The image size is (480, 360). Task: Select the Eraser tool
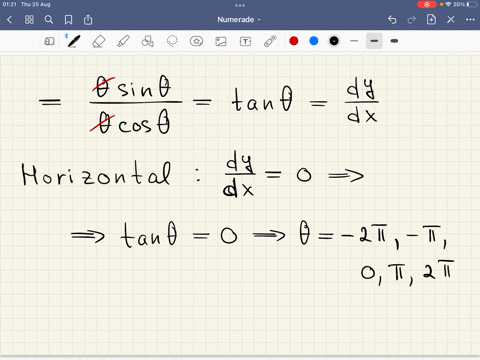98,41
